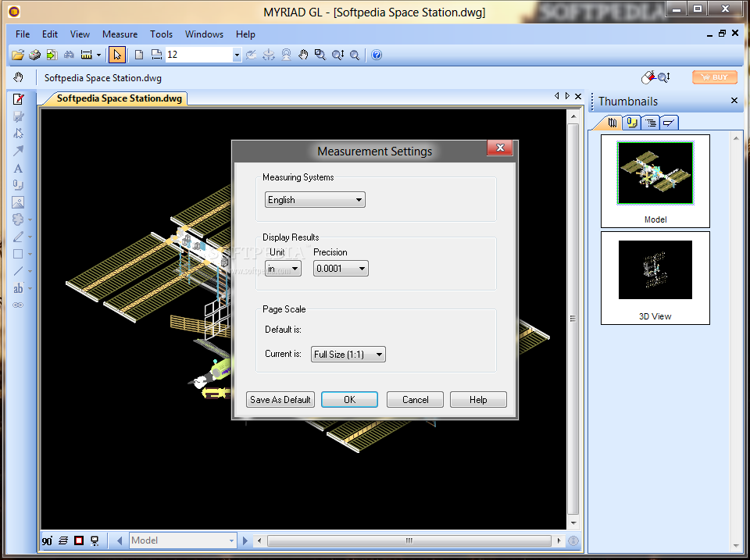
Task: Select the Hyperlink chain tool
Action: click(18, 305)
